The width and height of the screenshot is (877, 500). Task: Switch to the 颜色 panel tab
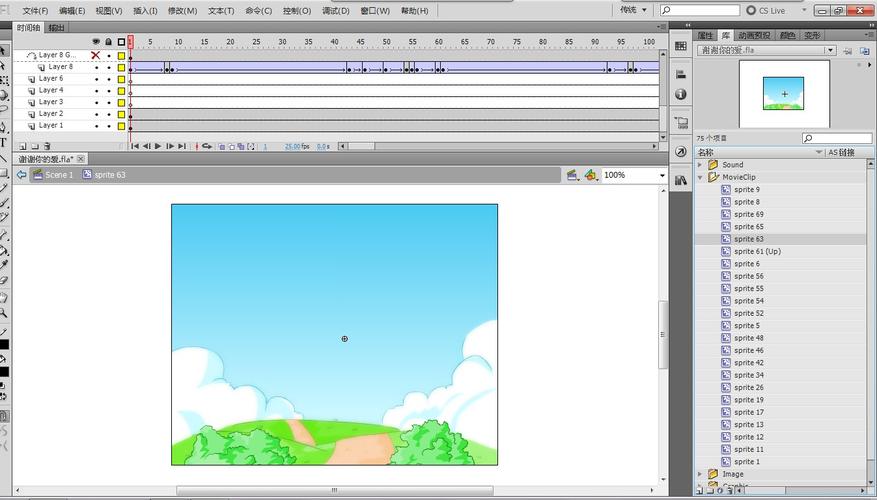788,35
